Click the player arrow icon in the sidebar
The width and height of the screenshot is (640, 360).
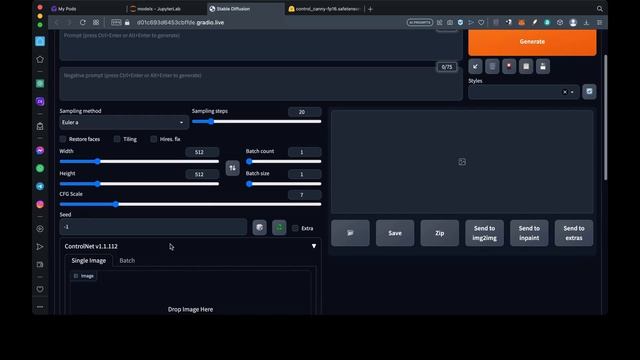pyautogui.click(x=40, y=247)
